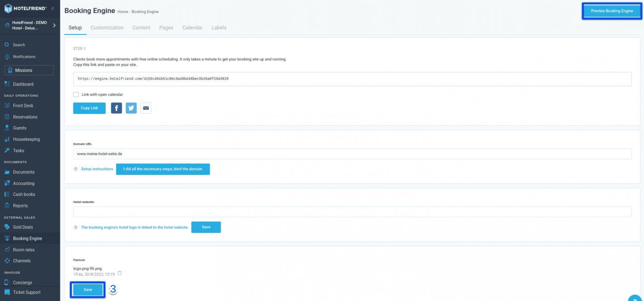Save the Favicon setting
The width and height of the screenshot is (644, 301).
(88, 290)
